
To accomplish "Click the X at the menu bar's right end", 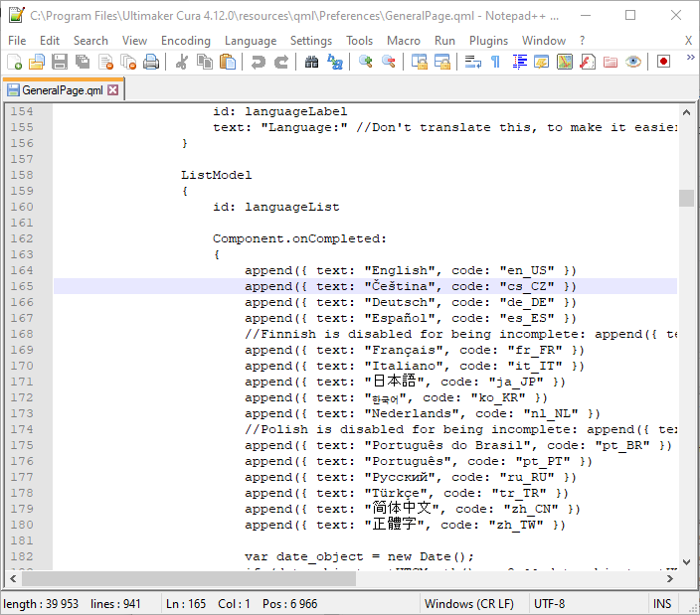I will pos(688,41).
